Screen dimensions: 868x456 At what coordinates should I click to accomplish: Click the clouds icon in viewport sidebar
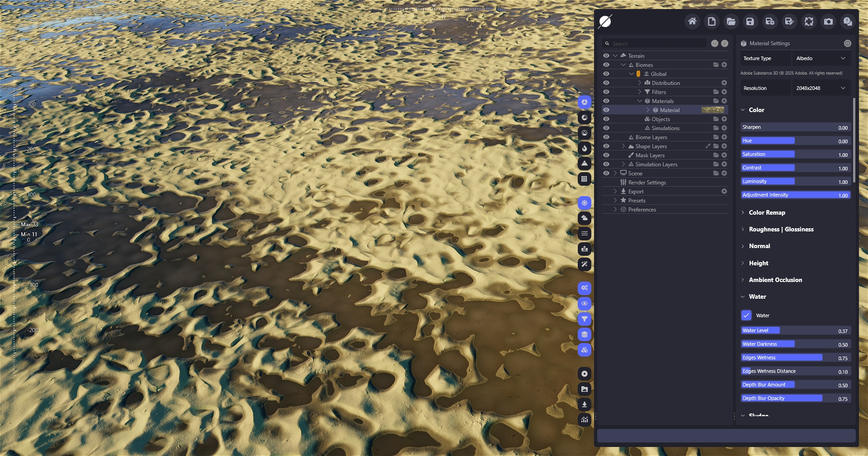(585, 218)
